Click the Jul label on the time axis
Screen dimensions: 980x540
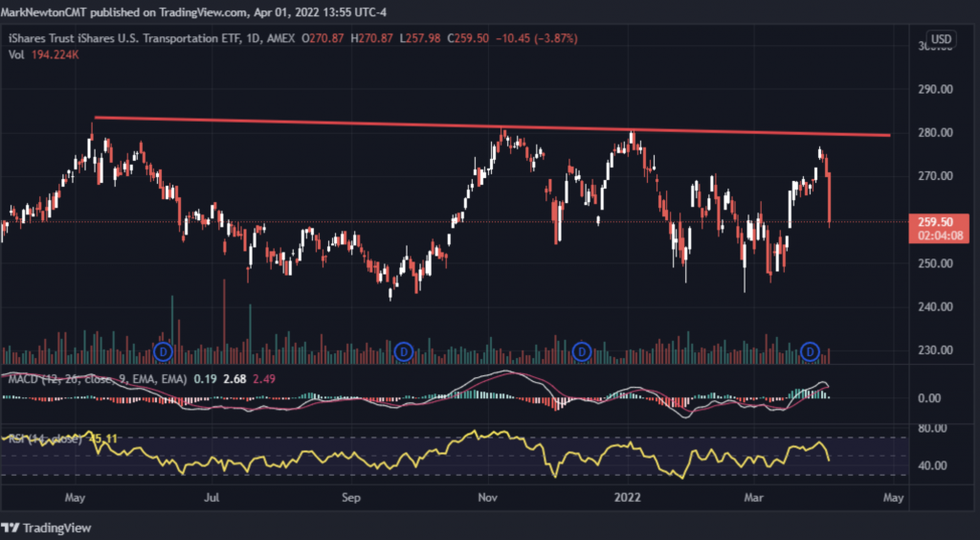(x=212, y=498)
